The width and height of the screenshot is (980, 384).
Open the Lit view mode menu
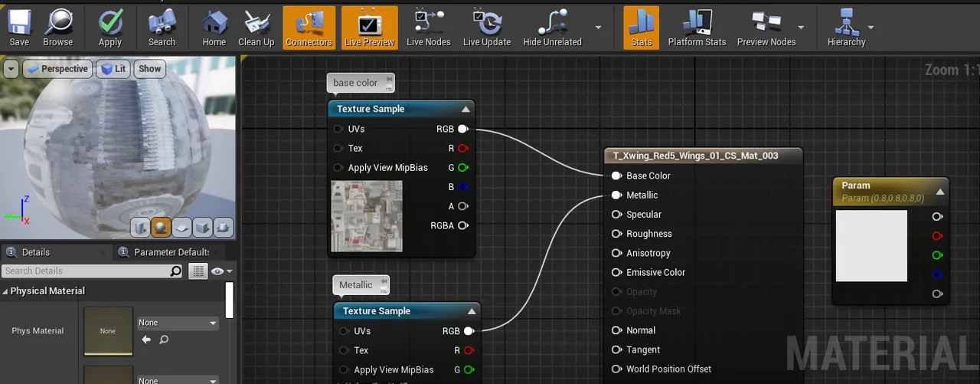pos(114,69)
